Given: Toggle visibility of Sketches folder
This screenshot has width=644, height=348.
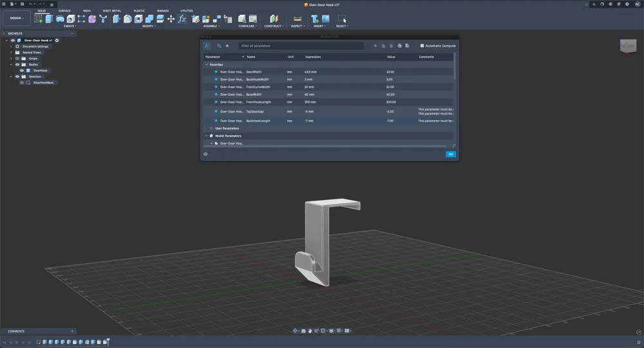Looking at the screenshot, I should 17,77.
